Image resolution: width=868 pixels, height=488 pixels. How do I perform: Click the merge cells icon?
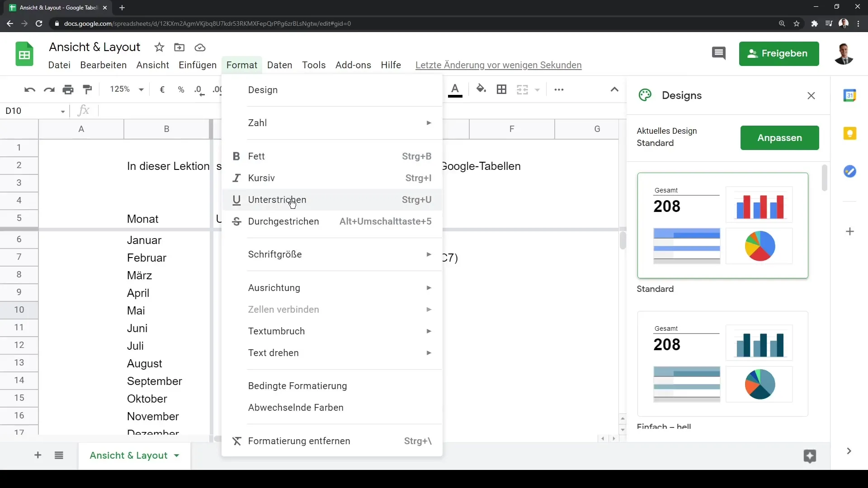pos(522,89)
